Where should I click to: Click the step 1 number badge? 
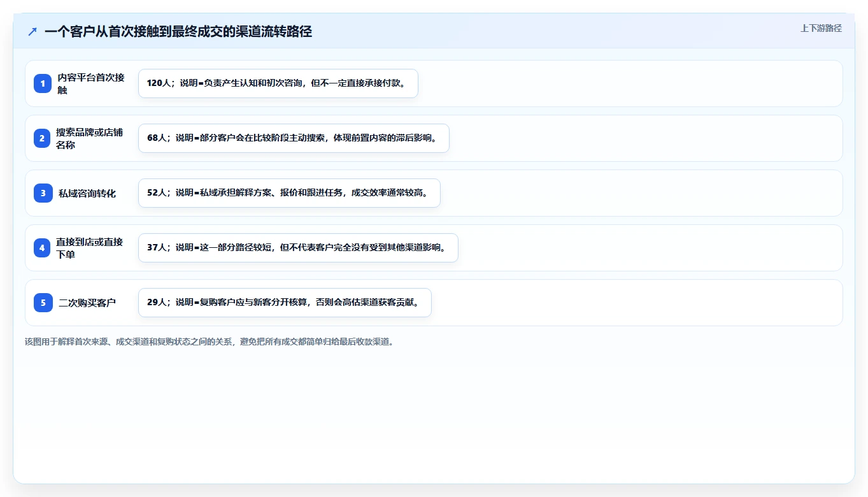pos(43,83)
